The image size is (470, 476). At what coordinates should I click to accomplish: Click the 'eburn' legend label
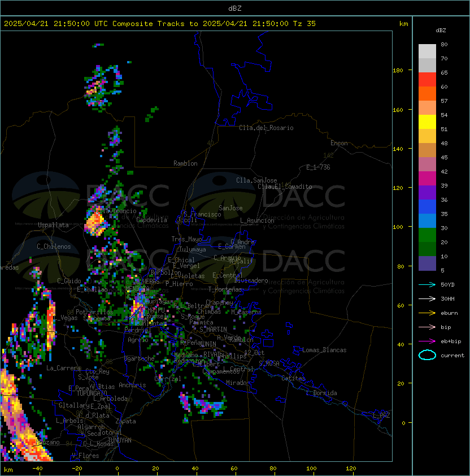tap(449, 313)
